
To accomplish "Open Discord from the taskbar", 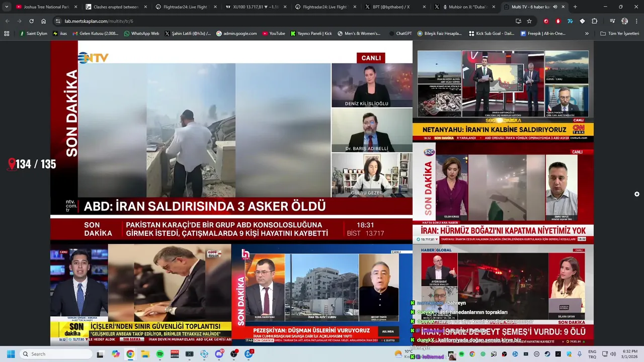I will (219, 354).
